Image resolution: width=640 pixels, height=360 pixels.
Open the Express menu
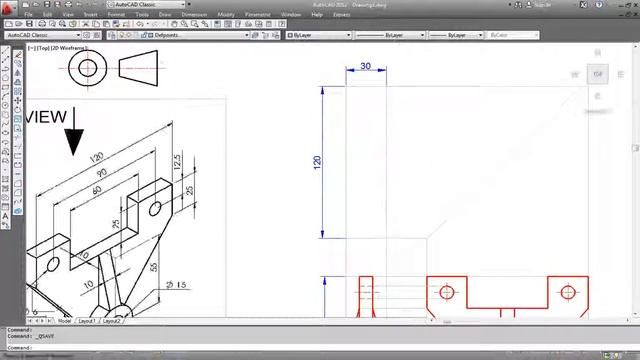[341, 14]
